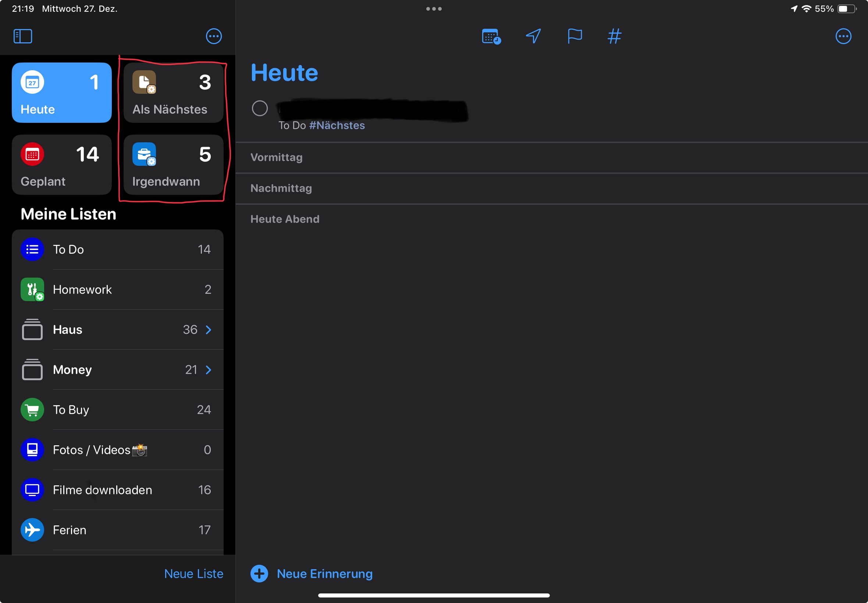Viewport: 868px width, 603px height.
Task: Open the sidebar more options ellipsis
Action: [x=214, y=36]
